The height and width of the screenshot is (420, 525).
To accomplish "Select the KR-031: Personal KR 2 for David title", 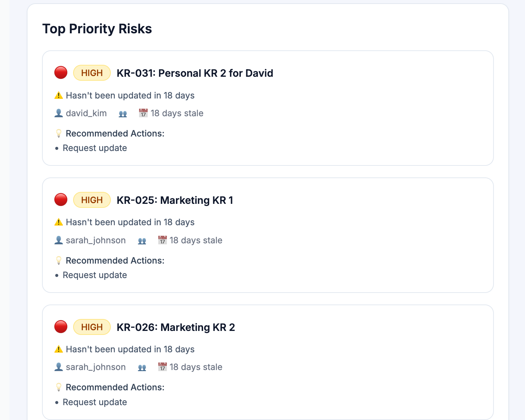I will click(x=195, y=73).
